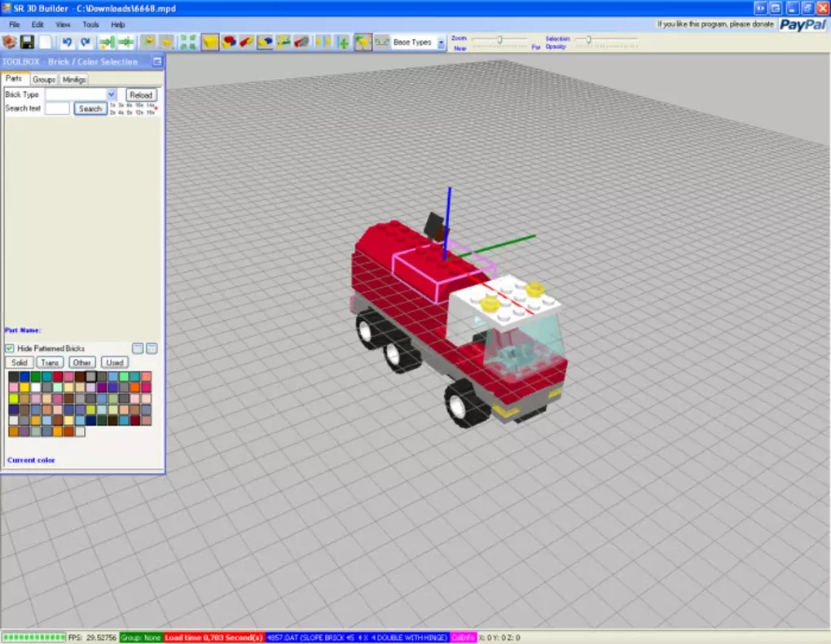Toggle the bordered yellow-green brick toolbar button
831x644 pixels.
point(363,42)
